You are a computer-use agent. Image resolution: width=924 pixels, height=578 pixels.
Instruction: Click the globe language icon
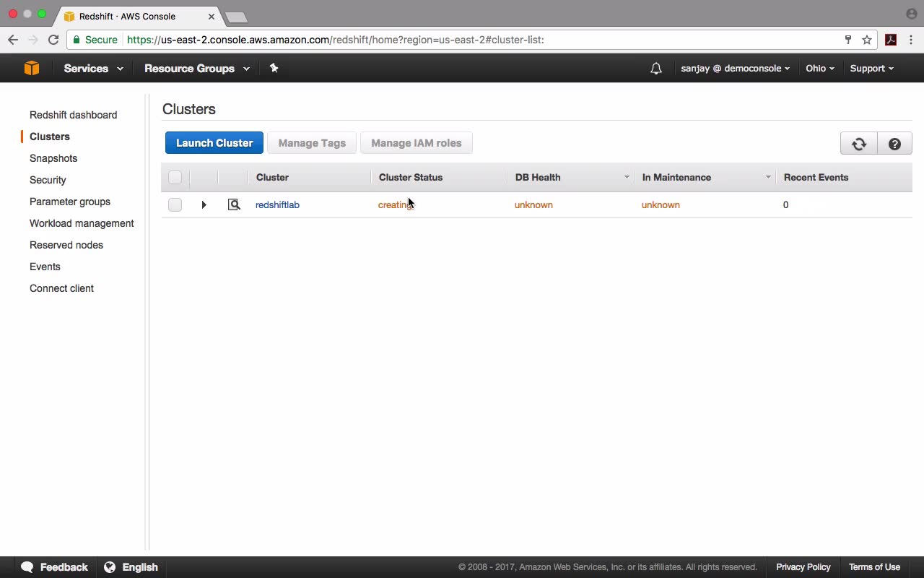pos(110,567)
